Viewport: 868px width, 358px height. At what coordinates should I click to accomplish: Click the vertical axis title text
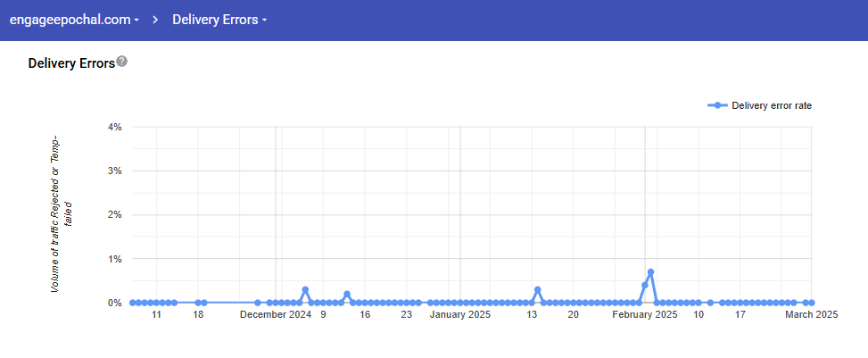(x=61, y=214)
